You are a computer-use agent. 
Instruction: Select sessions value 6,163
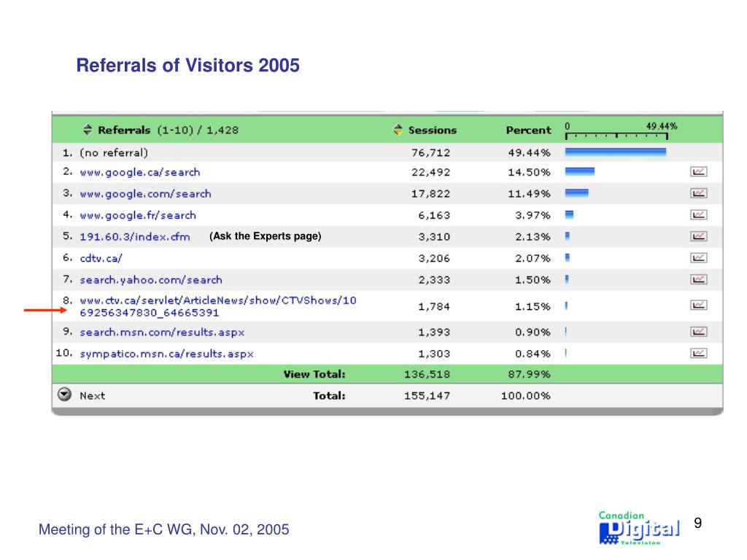434,215
